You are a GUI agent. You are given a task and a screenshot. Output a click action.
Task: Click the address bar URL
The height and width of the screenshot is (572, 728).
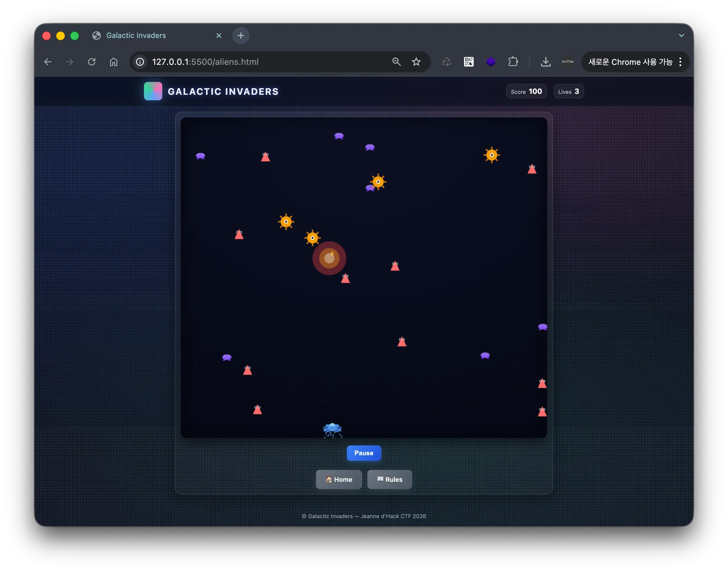[x=205, y=62]
